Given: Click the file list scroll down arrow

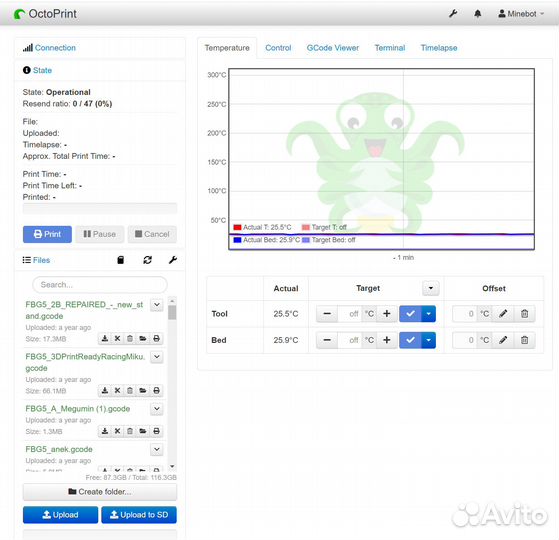Looking at the screenshot, I should point(172,466).
